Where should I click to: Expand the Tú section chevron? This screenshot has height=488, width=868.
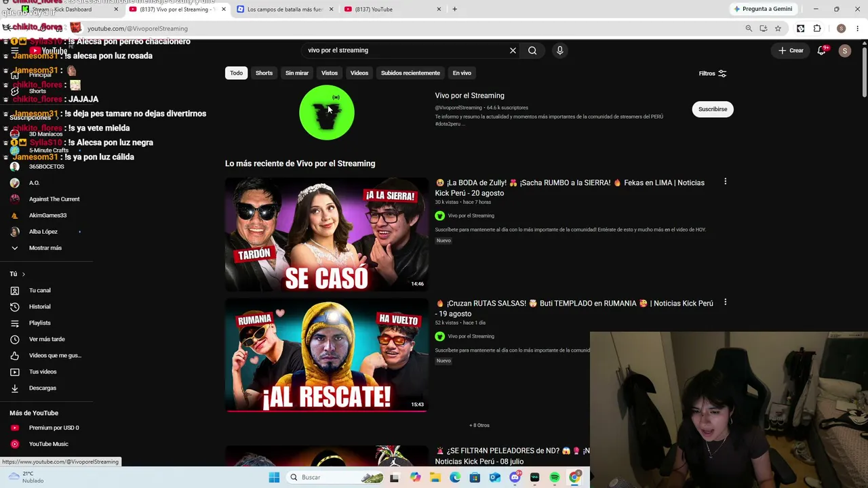coord(23,274)
